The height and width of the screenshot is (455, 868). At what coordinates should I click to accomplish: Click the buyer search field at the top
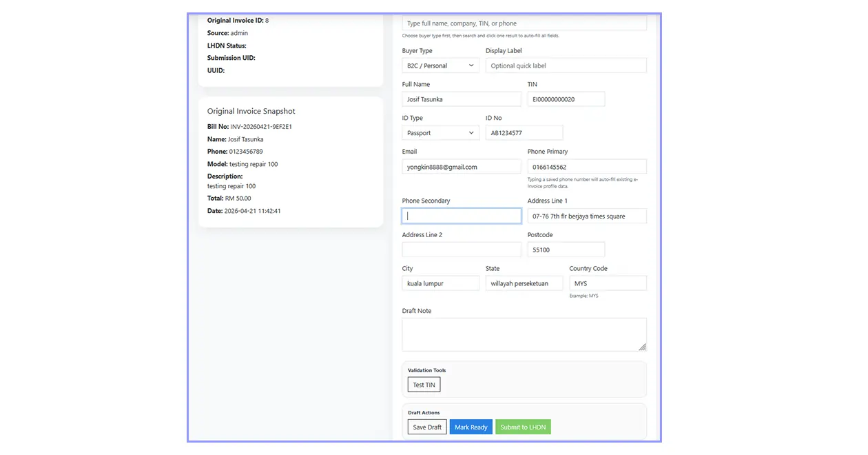pyautogui.click(x=524, y=23)
